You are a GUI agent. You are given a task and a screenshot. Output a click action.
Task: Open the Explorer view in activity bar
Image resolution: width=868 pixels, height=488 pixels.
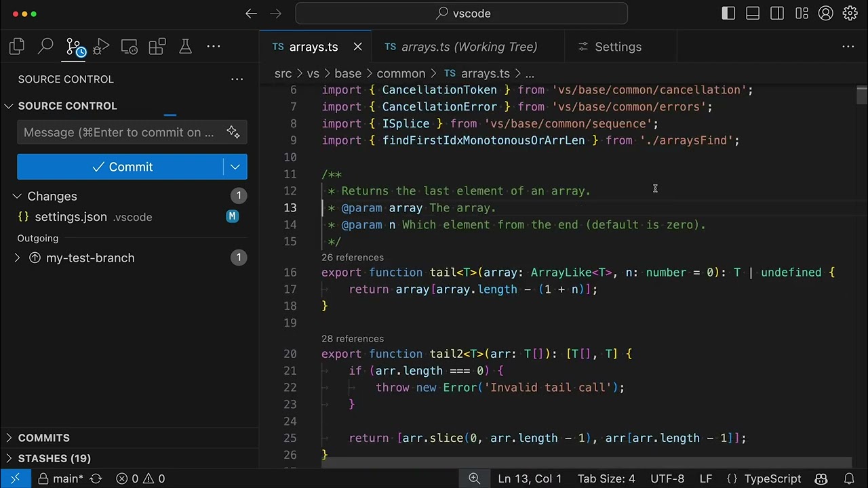[x=18, y=46]
